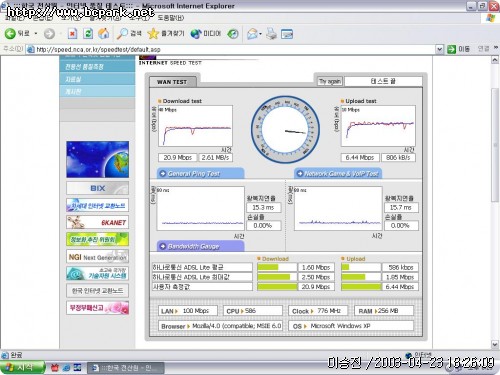Click the CPU 586 info box
Screen dimensions: 500x375
point(253,311)
